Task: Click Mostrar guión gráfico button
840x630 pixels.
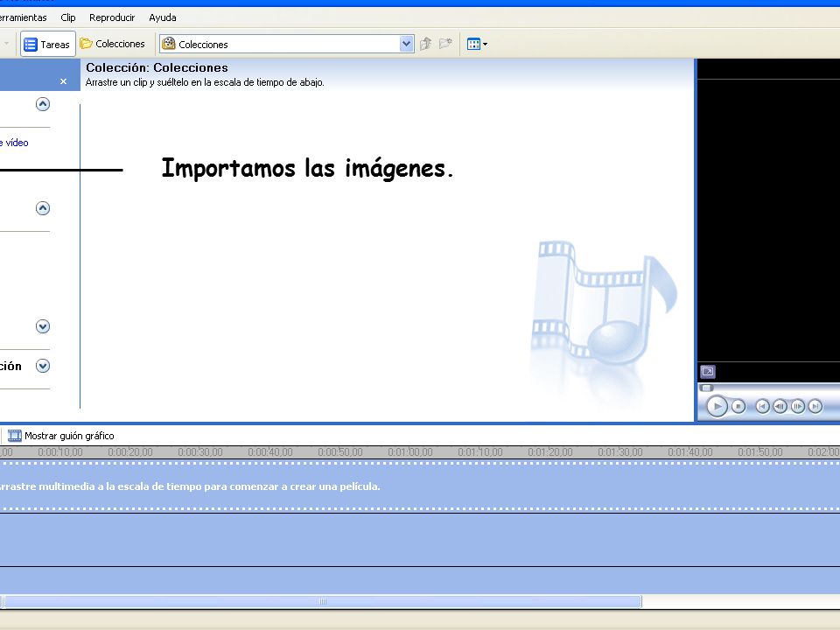Action: [61, 436]
